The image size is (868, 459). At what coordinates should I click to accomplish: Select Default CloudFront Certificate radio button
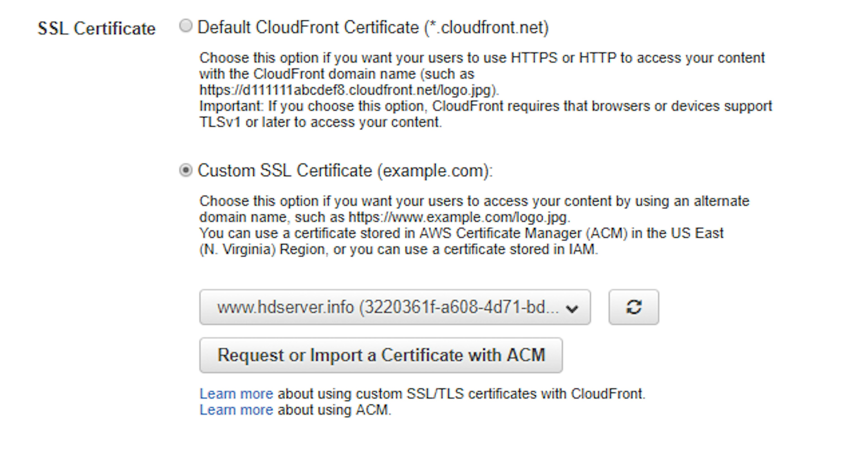point(186,26)
